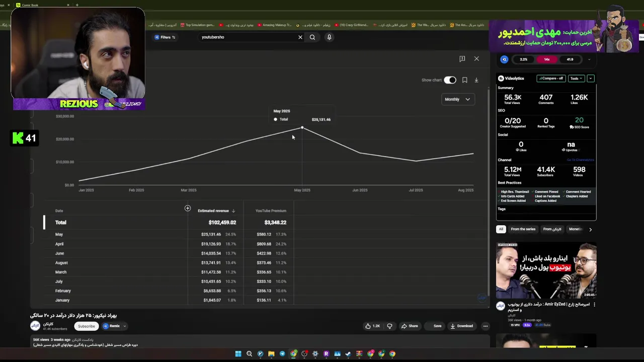Click the Remix button

point(111,326)
